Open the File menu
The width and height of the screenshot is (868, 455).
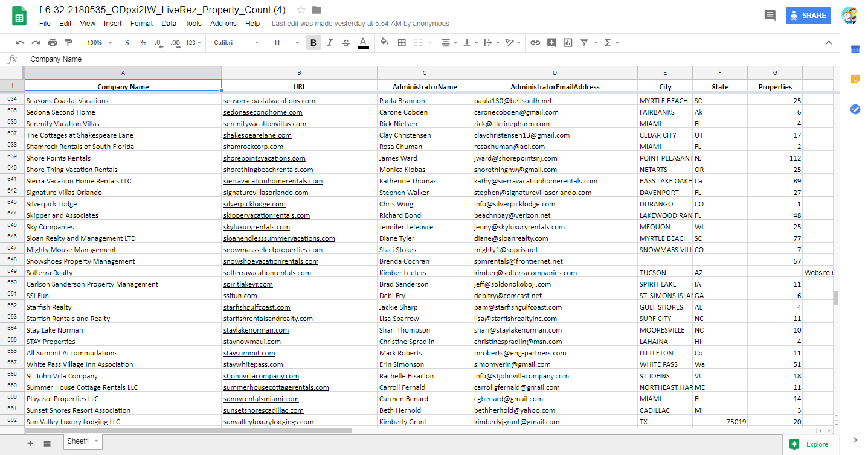(x=45, y=24)
